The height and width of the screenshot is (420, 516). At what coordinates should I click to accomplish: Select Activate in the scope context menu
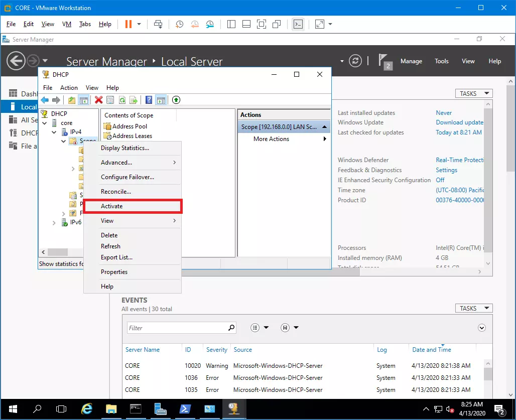pyautogui.click(x=133, y=206)
